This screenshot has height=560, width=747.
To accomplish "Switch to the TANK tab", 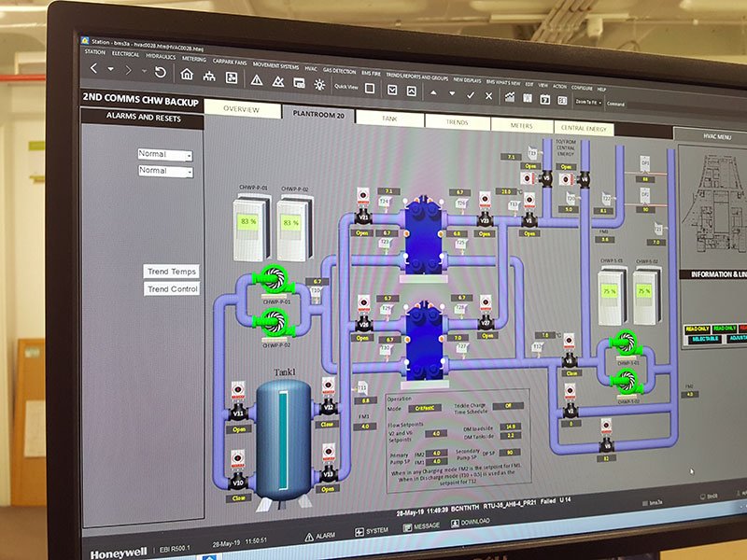I will (x=389, y=119).
